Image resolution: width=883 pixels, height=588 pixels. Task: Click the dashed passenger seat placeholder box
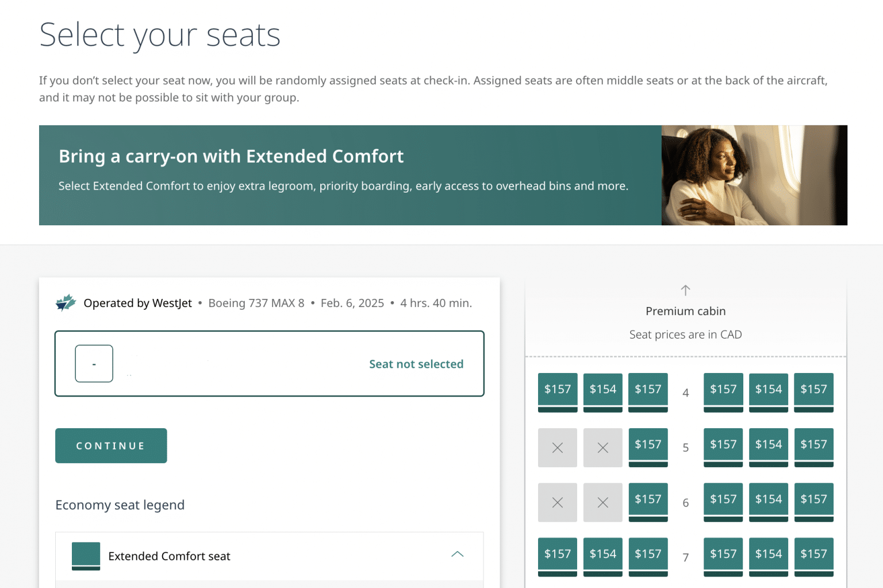(94, 363)
